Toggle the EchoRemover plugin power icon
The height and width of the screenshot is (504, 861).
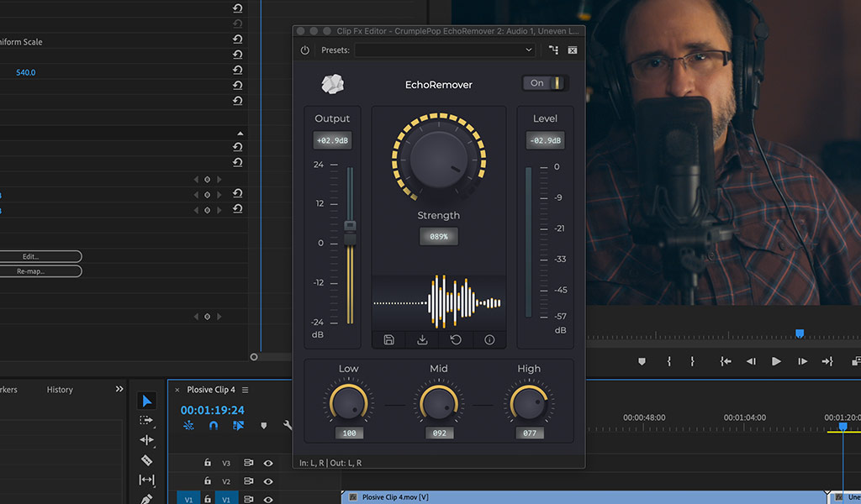(x=304, y=50)
